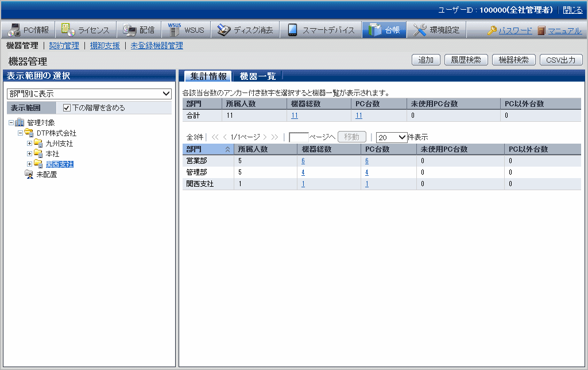Image resolution: width=588 pixels, height=370 pixels.
Task: Open the 20件表示 page size dropdown
Action: (391, 137)
